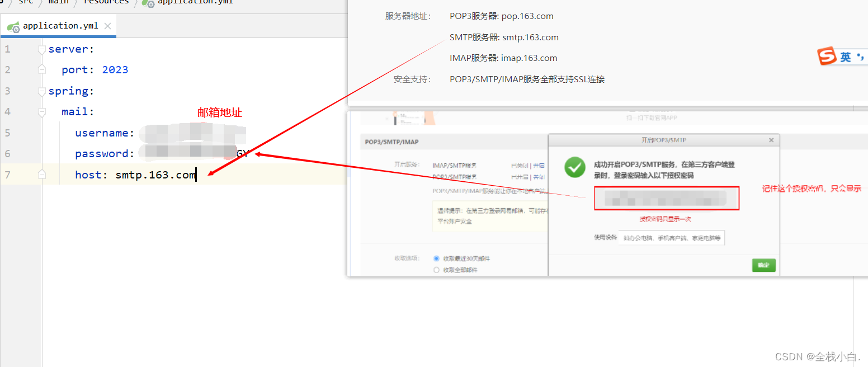Select the 收取全部邮件 radio button

tap(437, 270)
